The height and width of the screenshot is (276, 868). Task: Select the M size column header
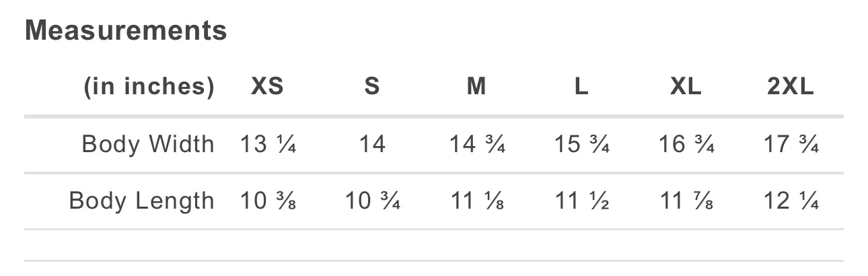[x=476, y=87]
